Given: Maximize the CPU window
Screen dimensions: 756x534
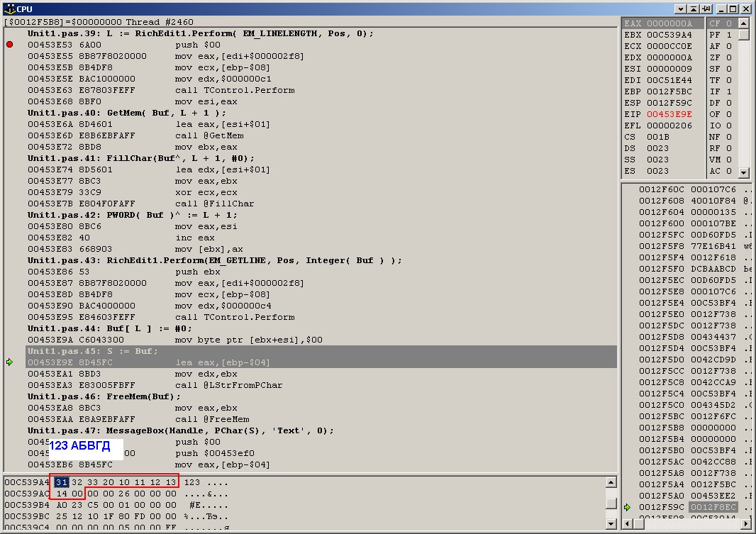Looking at the screenshot, I should [x=734, y=9].
